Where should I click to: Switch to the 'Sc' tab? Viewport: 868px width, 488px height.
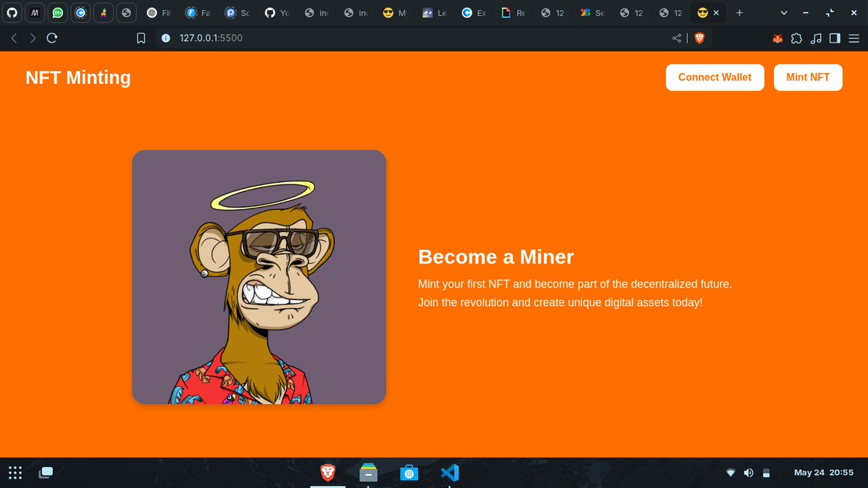[x=237, y=12]
